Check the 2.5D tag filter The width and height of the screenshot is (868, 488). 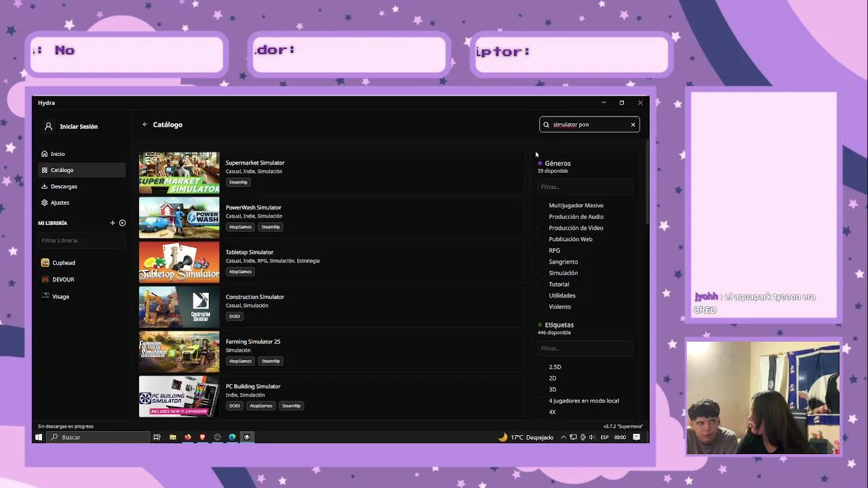click(x=542, y=367)
